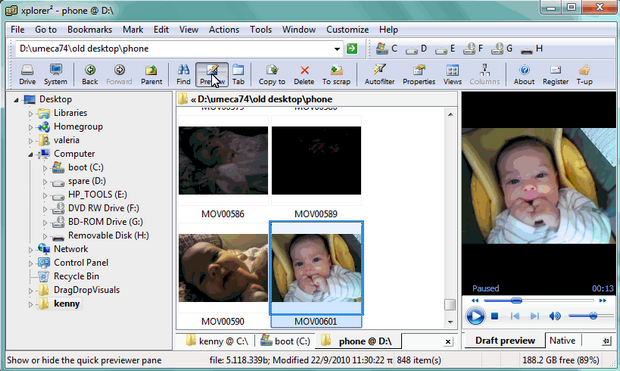
Task: Switch to boot (C:) tab
Action: coord(285,341)
